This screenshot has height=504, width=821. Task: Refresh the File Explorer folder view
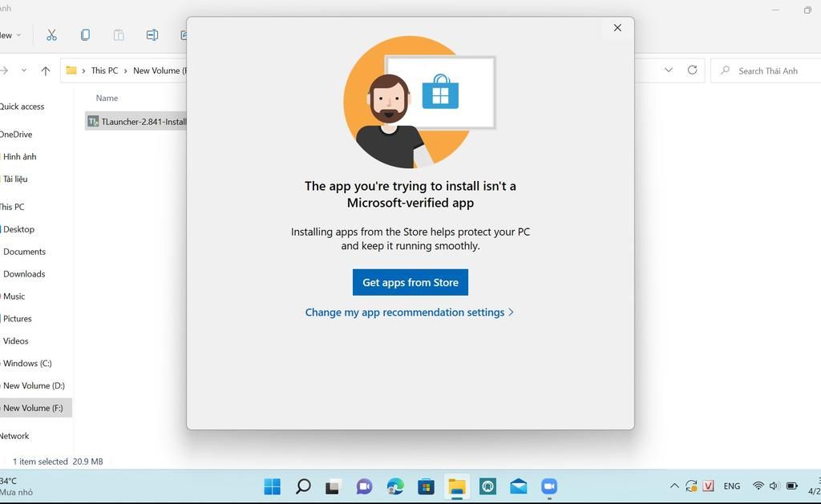[692, 70]
